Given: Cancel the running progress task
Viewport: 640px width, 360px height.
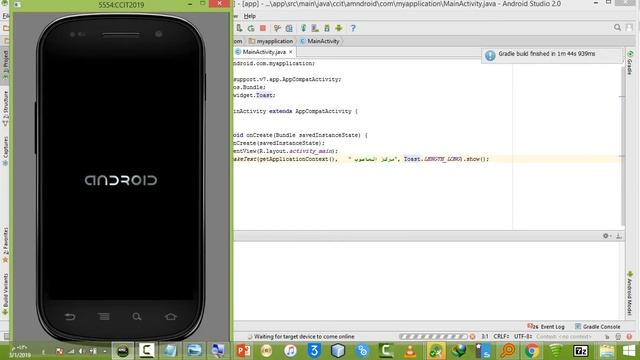Looking at the screenshot, I should click(x=472, y=336).
